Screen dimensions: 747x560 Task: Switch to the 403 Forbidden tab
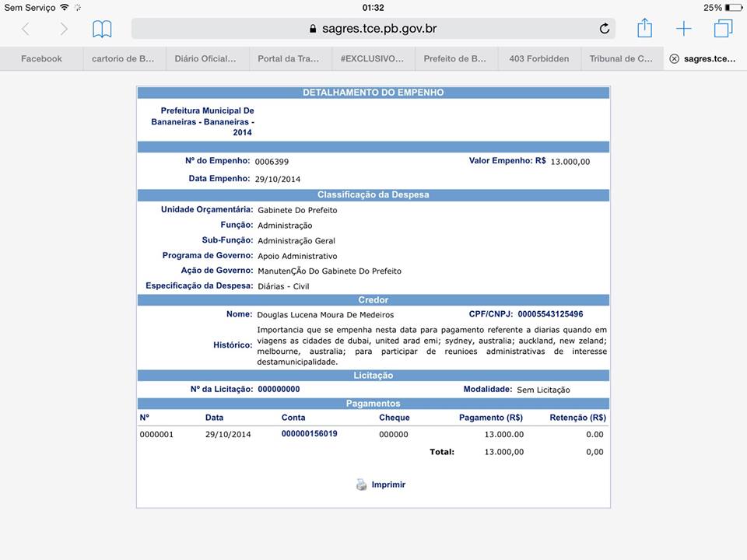point(538,58)
